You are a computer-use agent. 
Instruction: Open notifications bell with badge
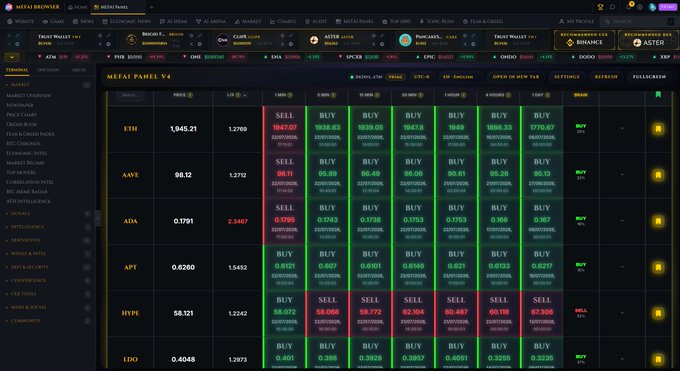point(629,7)
